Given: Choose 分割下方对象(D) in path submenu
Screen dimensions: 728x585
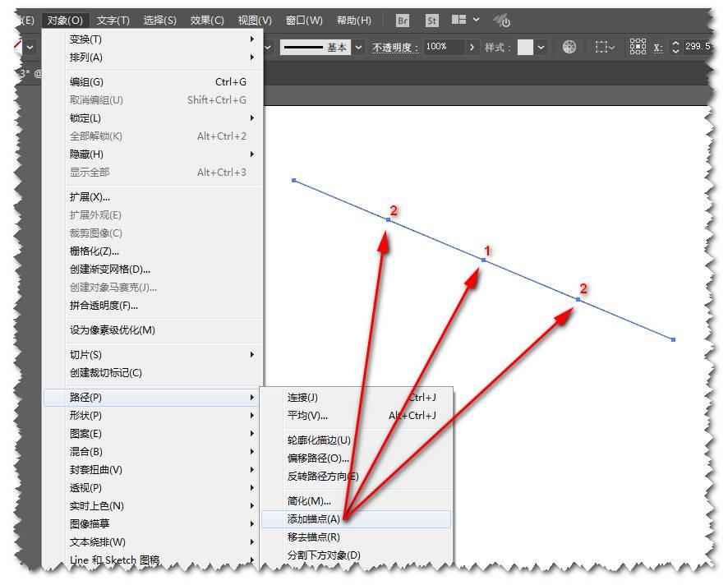Looking at the screenshot, I should [x=357, y=555].
